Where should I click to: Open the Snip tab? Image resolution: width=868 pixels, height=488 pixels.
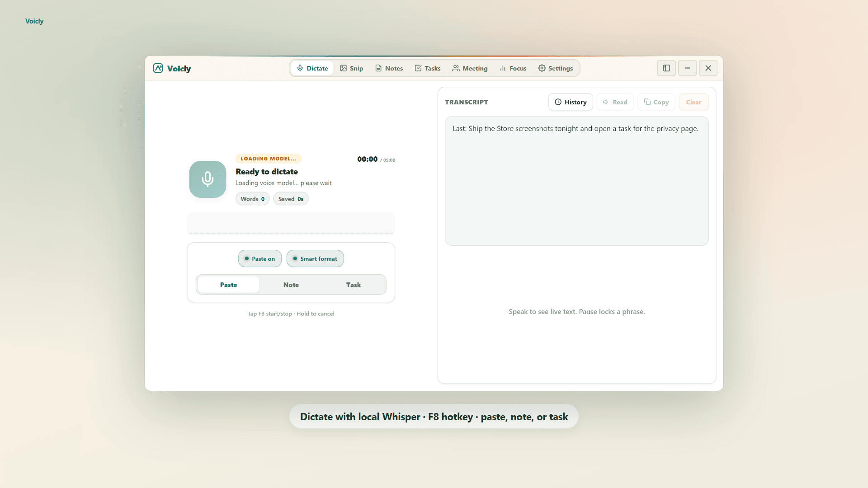pyautogui.click(x=352, y=68)
